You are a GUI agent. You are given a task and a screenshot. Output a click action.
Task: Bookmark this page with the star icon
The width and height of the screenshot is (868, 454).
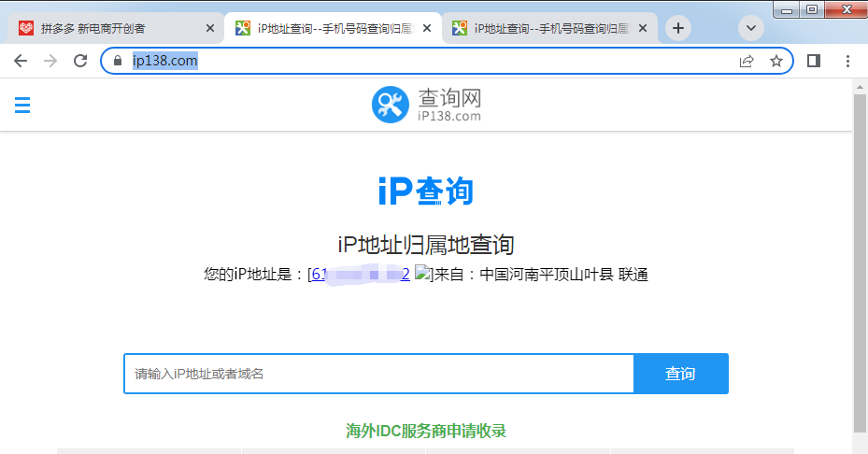tap(776, 61)
